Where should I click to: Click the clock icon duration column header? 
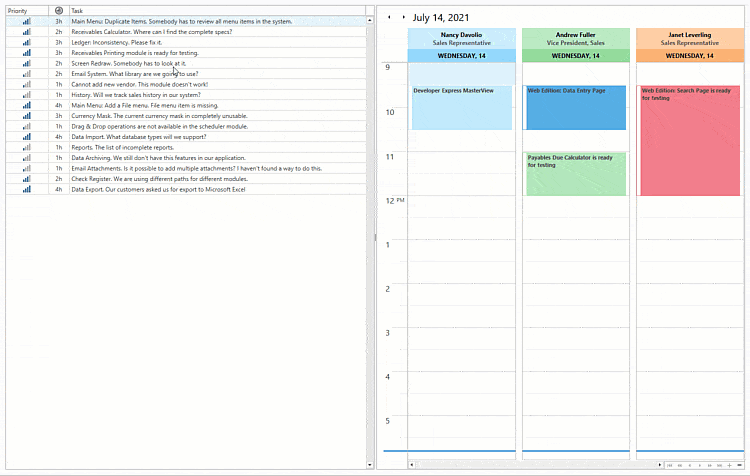59,11
